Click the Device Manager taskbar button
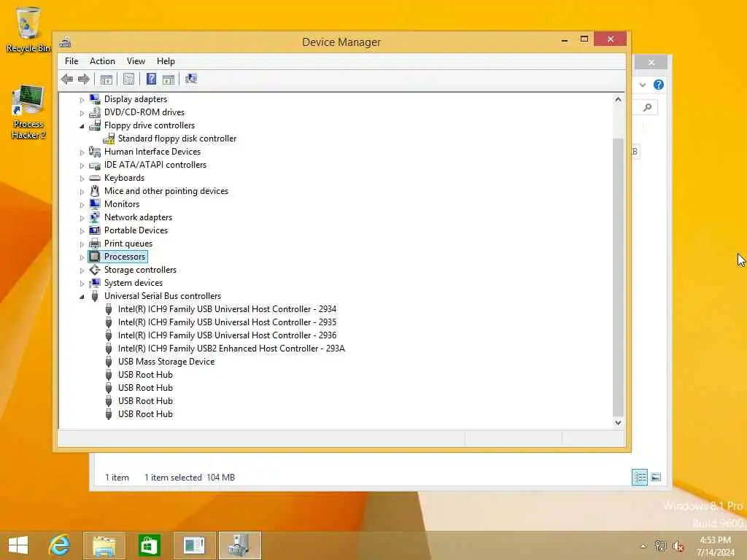Screen dimensions: 747x560 (240, 545)
